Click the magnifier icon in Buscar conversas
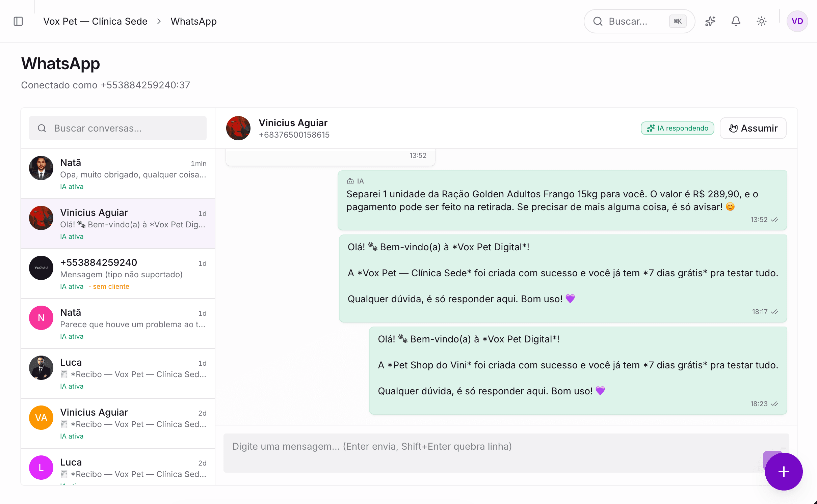This screenshot has width=817, height=504. click(x=42, y=128)
